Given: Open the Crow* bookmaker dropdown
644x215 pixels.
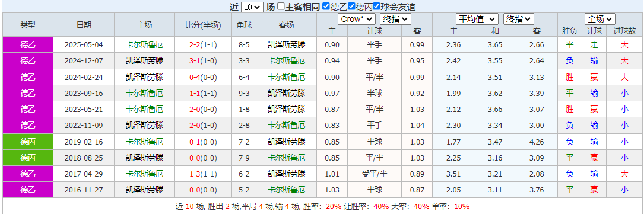Looking at the screenshot, I should 357,19.
